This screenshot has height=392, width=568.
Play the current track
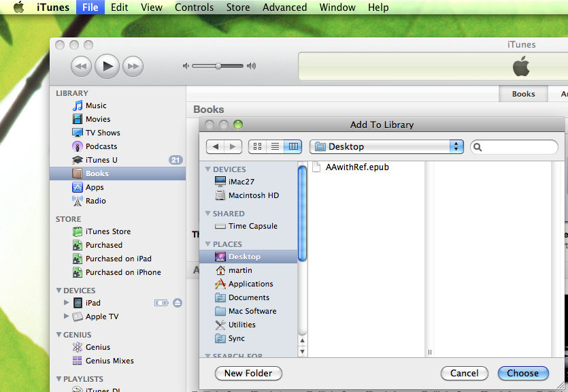tap(107, 66)
